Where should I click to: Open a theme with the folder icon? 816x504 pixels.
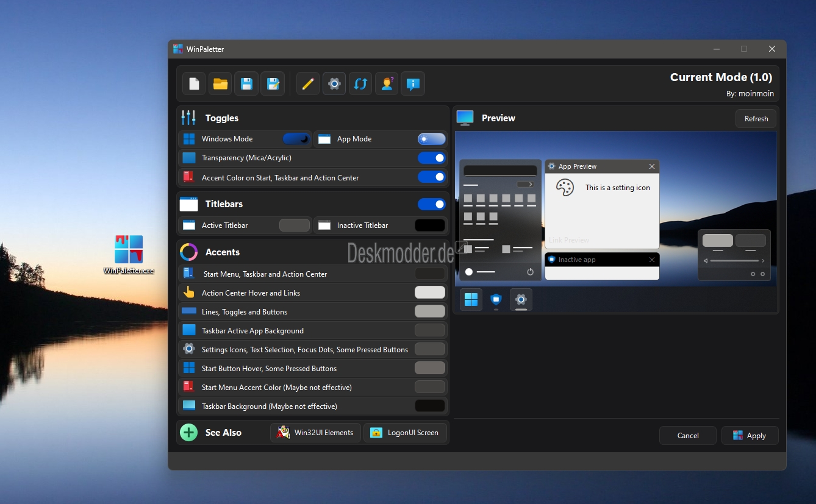[x=220, y=83]
